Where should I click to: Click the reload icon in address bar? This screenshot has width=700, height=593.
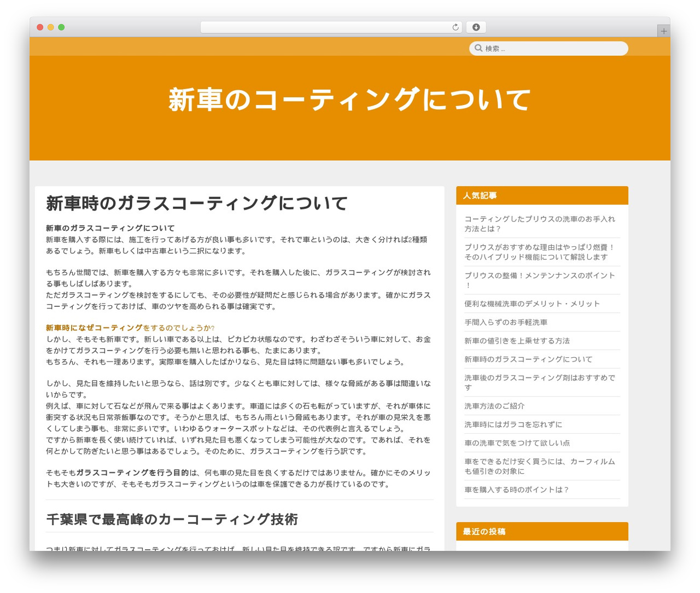[x=455, y=27]
